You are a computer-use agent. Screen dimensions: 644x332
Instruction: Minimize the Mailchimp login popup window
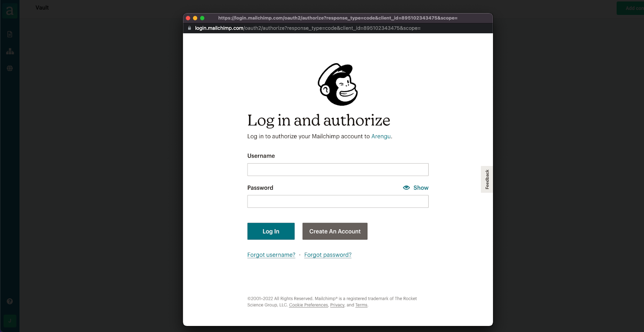pyautogui.click(x=195, y=18)
